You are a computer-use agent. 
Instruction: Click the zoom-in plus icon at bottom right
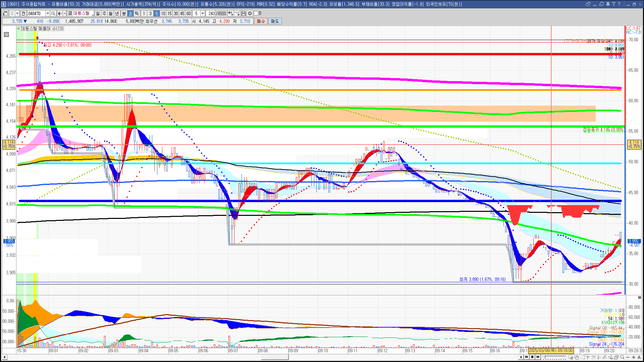(x=634, y=357)
